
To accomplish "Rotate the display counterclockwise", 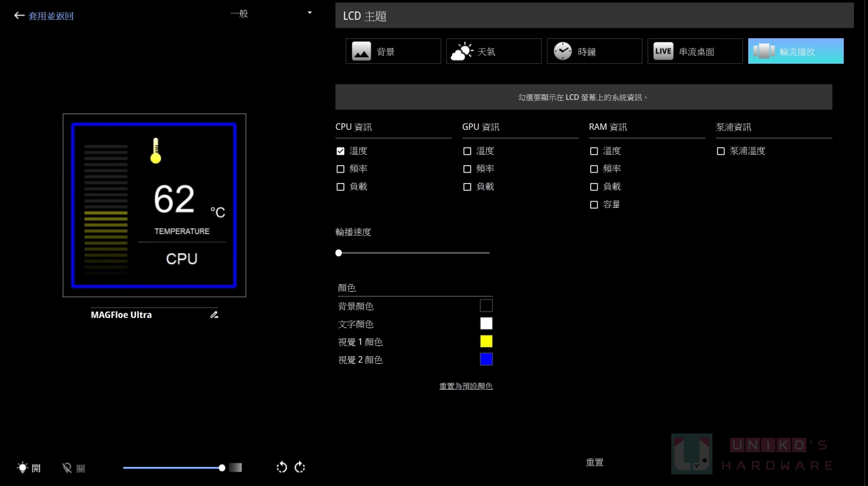I will [x=282, y=467].
